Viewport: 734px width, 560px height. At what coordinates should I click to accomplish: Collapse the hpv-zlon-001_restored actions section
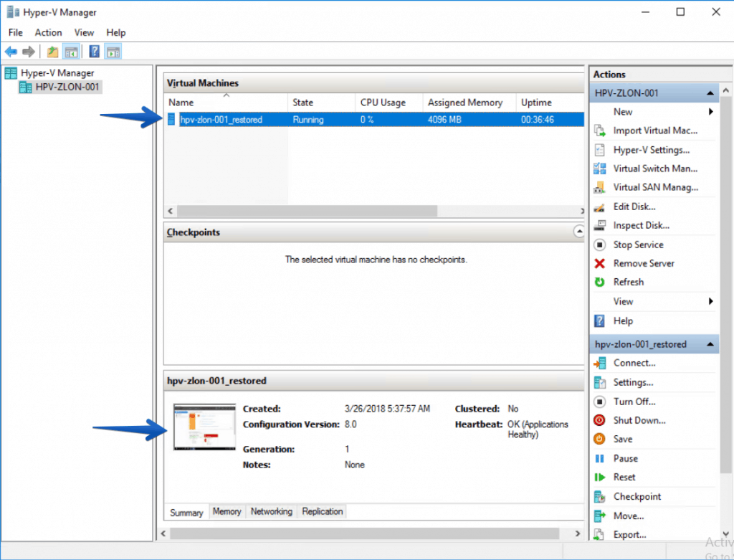point(710,344)
